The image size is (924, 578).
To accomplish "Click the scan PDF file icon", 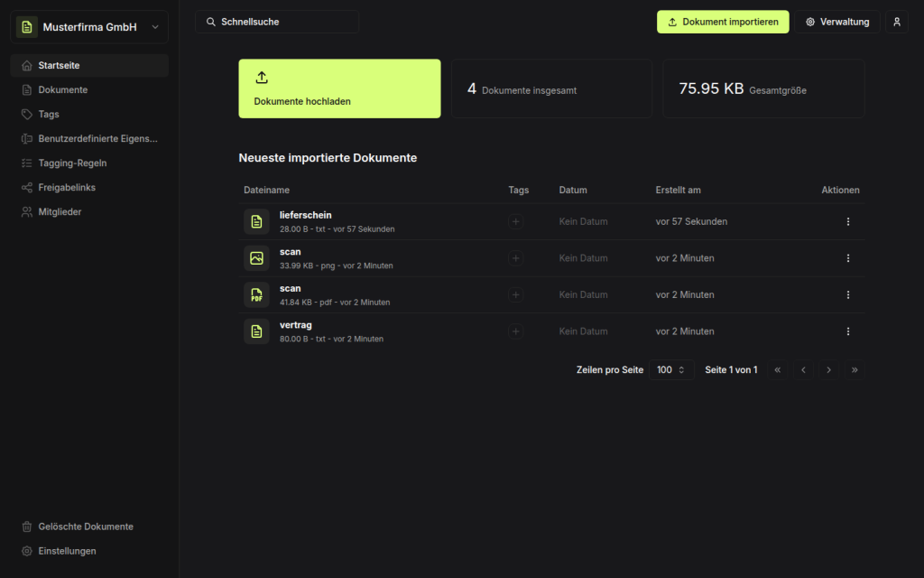I will point(256,295).
